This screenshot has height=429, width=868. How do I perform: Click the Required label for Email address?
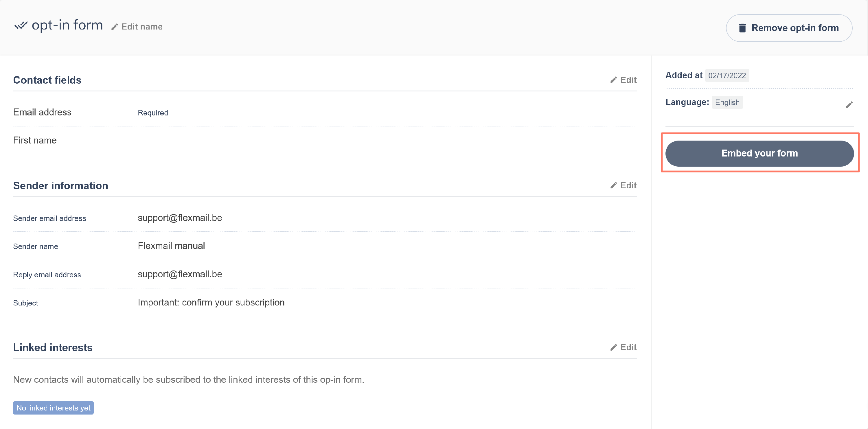click(153, 113)
